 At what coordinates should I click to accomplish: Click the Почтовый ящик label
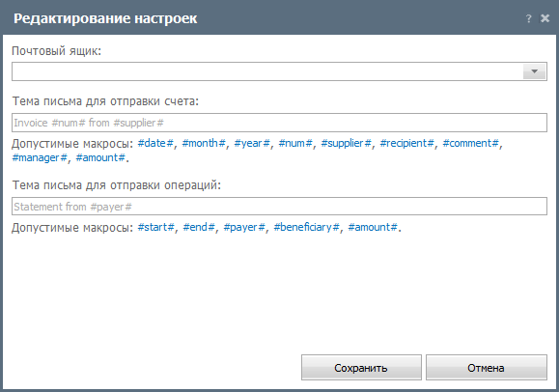56,51
